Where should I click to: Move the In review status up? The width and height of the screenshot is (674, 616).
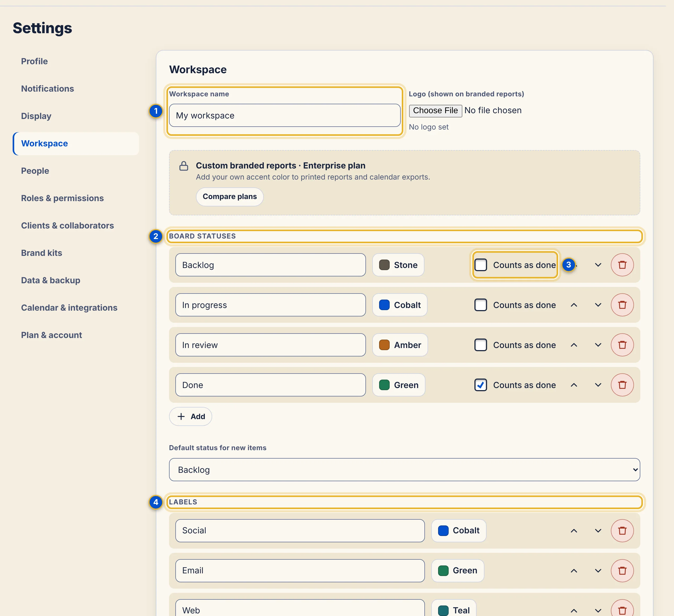[x=574, y=345]
